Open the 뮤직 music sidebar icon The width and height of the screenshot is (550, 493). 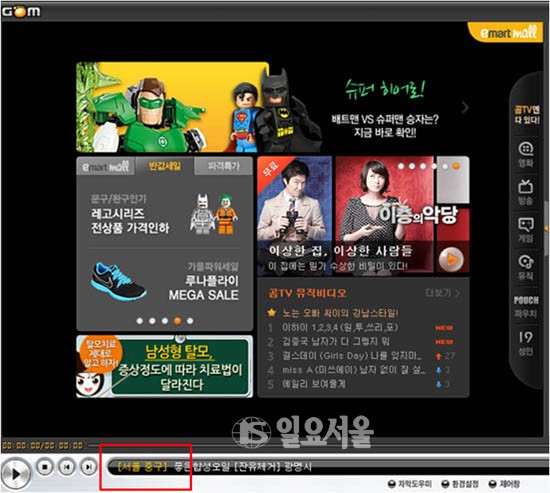click(526, 267)
